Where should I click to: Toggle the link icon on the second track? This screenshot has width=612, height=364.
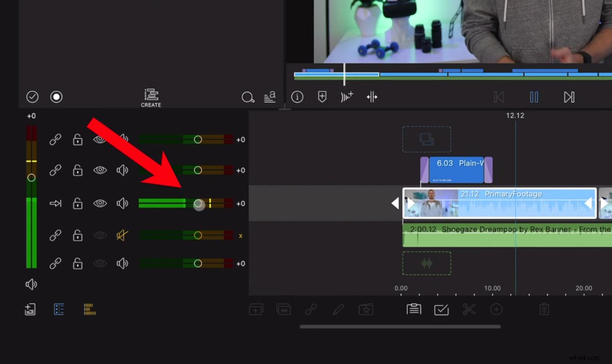[55, 171]
